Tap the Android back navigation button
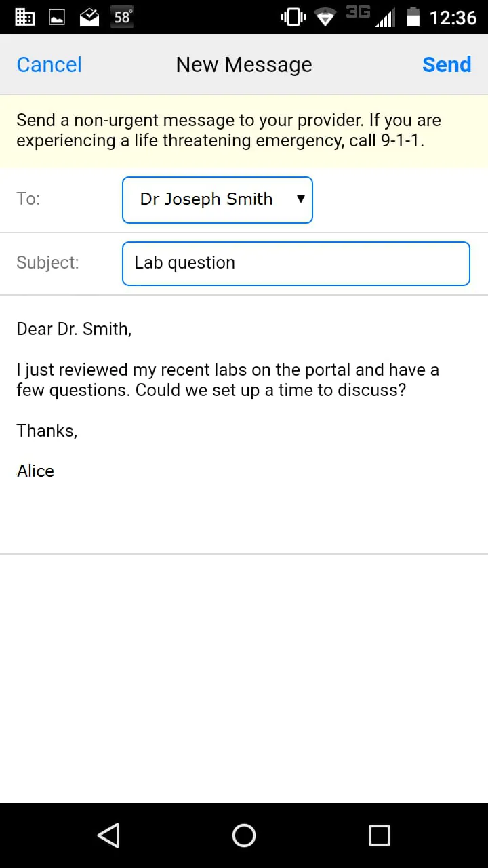The height and width of the screenshot is (868, 488). coord(108,835)
